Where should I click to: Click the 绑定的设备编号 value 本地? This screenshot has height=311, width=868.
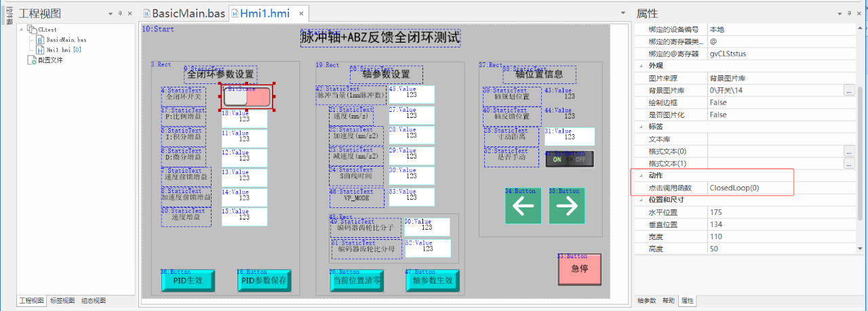[781, 29]
